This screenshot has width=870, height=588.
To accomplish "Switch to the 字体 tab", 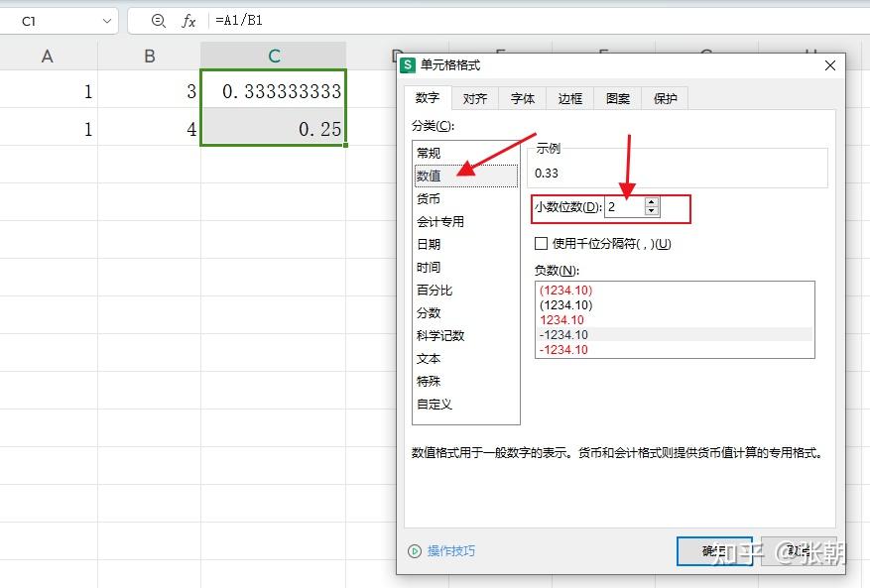I will pos(522,99).
